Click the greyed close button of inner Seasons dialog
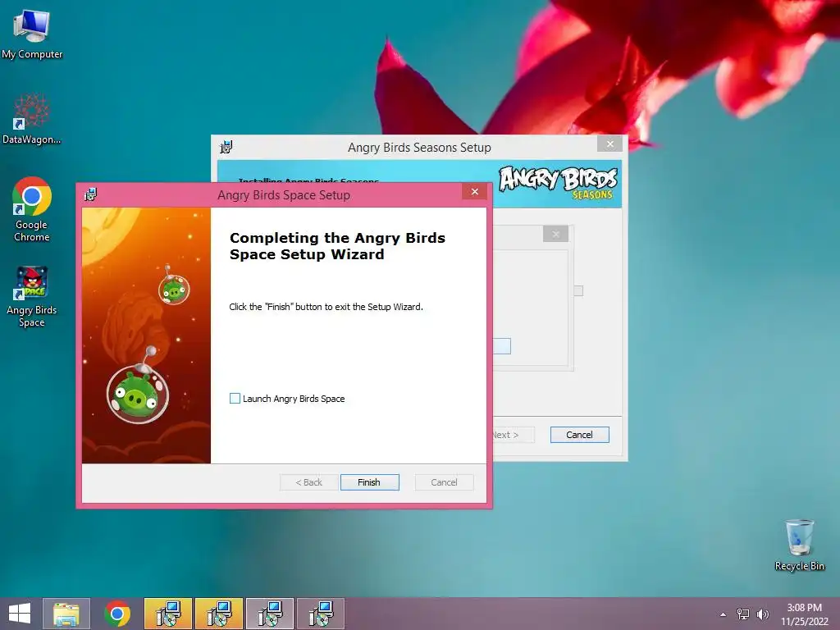The width and height of the screenshot is (840, 630). coord(555,234)
